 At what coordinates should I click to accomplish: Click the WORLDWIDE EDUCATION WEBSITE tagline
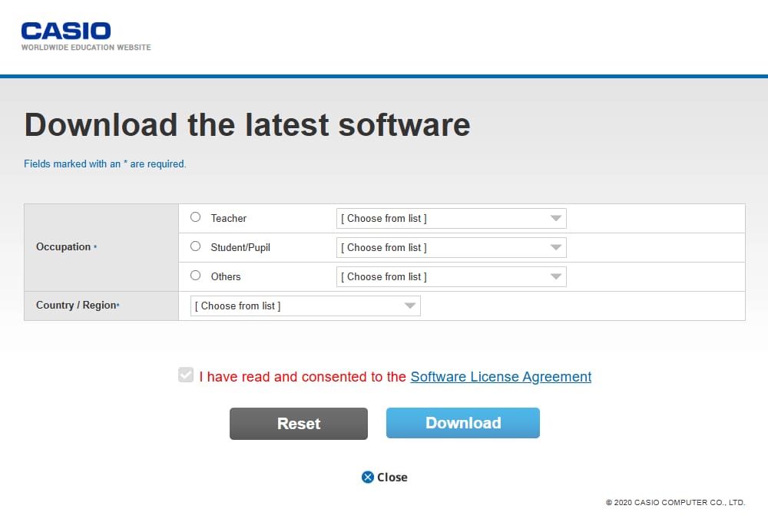pos(84,47)
